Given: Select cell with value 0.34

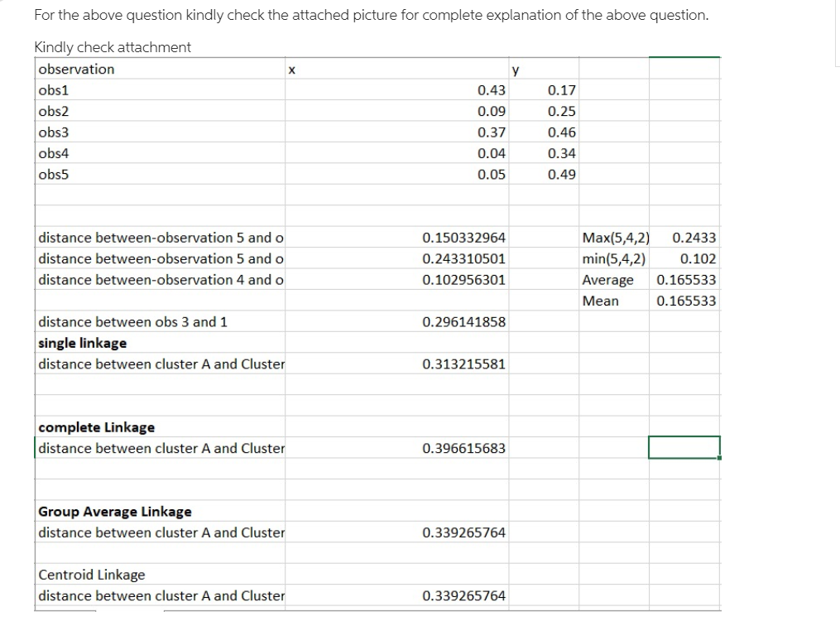Looking at the screenshot, I should tap(544, 153).
